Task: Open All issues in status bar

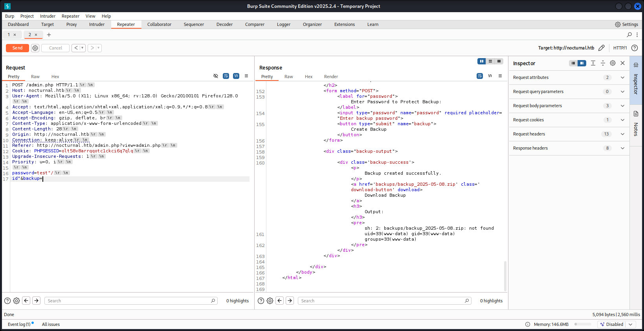Action: pyautogui.click(x=51, y=324)
